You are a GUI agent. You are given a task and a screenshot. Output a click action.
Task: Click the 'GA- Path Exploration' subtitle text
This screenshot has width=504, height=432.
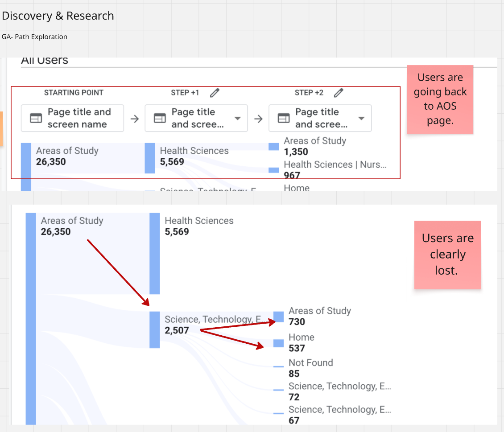coord(35,37)
